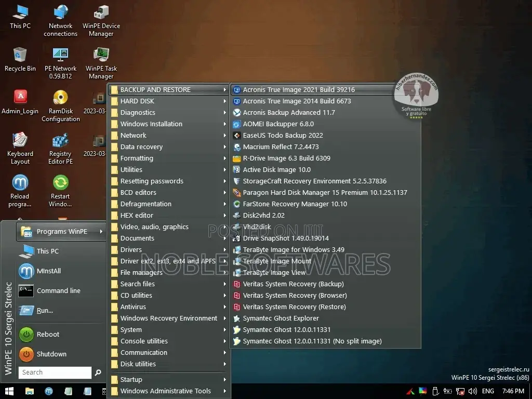The image size is (532, 399).
Task: Expand Windows Administrative Tools submenu
Action: point(169,391)
